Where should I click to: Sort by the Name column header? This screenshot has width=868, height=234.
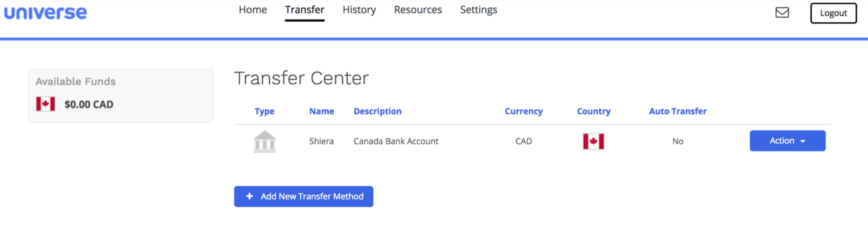(x=321, y=111)
